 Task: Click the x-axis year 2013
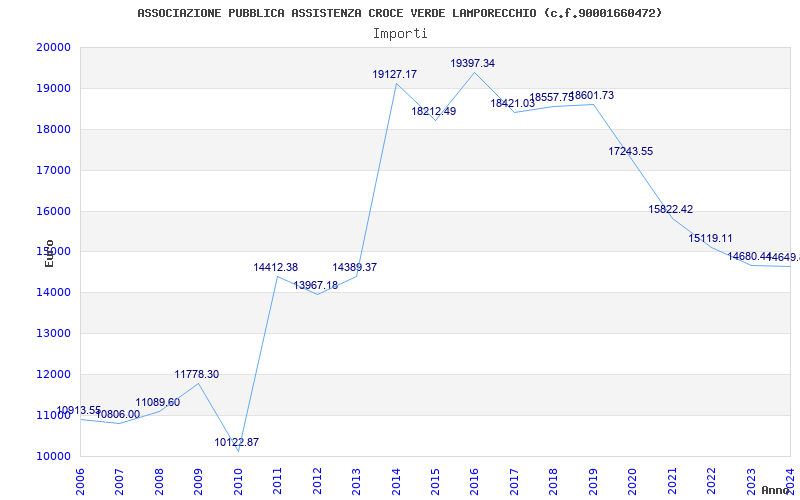[x=356, y=481]
